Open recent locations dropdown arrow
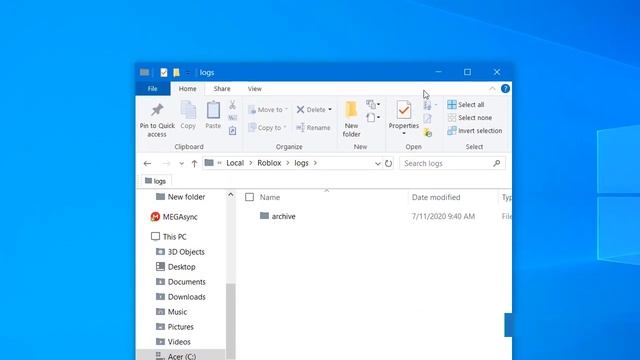 point(181,164)
